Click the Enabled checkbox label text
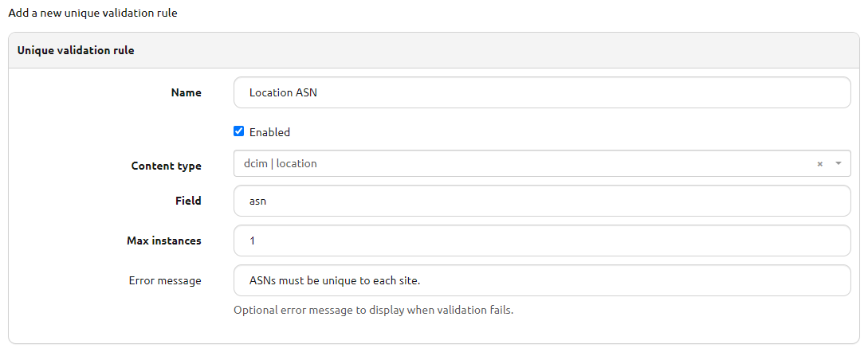 [269, 132]
